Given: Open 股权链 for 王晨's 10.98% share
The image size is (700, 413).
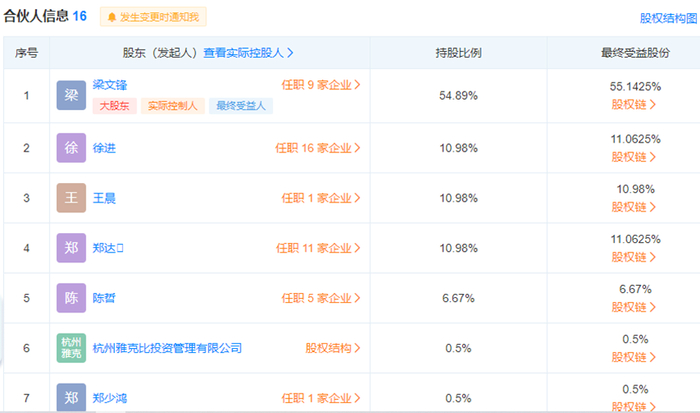Looking at the screenshot, I should 635,207.
